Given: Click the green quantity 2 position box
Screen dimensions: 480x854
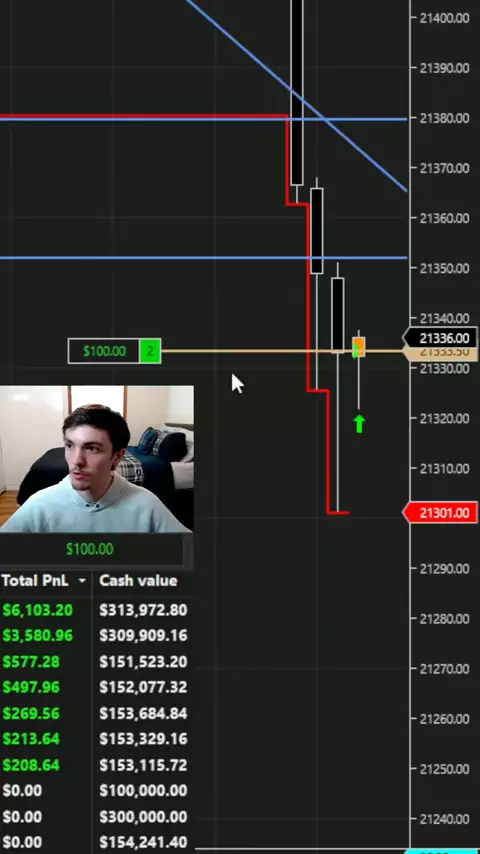Looking at the screenshot, I should click(150, 351).
